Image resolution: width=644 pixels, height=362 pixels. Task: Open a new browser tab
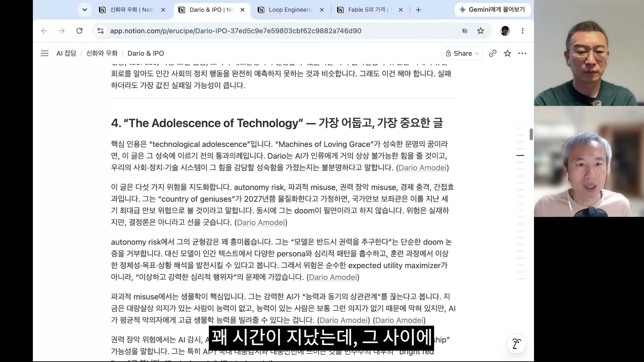[x=418, y=10]
